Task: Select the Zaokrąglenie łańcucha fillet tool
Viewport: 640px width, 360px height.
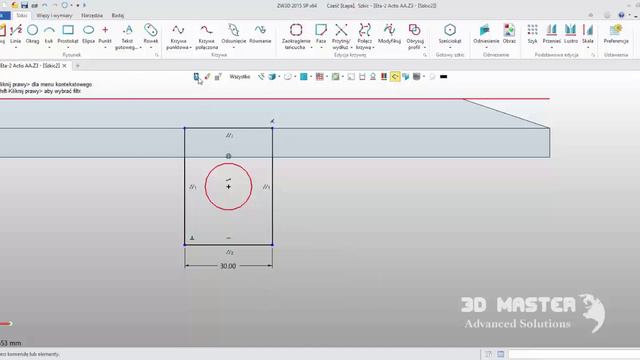Action: click(296, 37)
